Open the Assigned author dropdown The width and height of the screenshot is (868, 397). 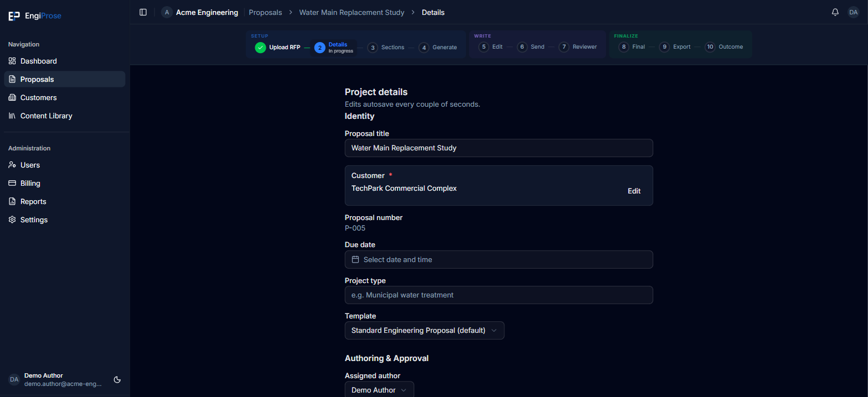point(379,390)
